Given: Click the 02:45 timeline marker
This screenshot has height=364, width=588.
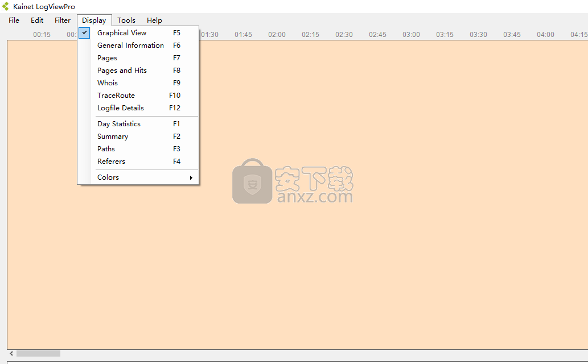Looking at the screenshot, I should click(377, 35).
